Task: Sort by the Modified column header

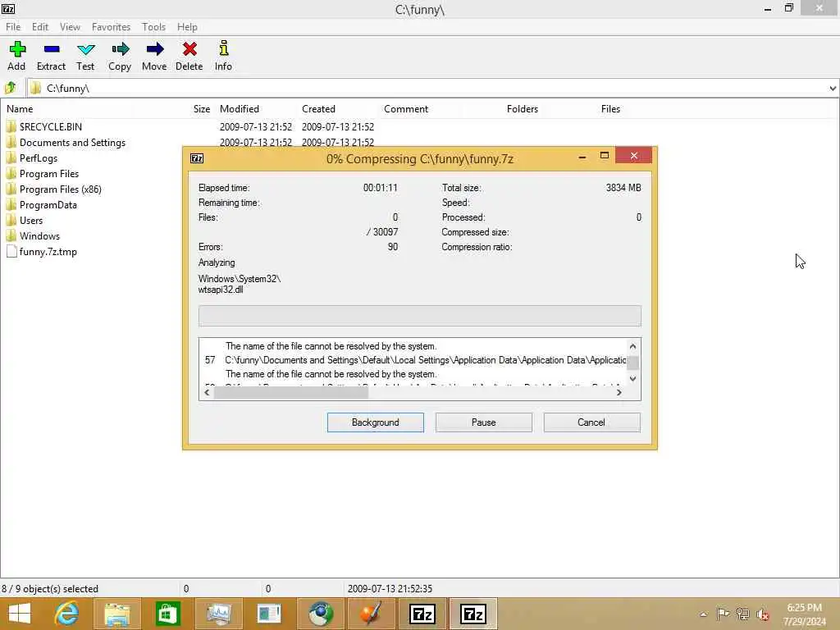Action: coord(240,109)
